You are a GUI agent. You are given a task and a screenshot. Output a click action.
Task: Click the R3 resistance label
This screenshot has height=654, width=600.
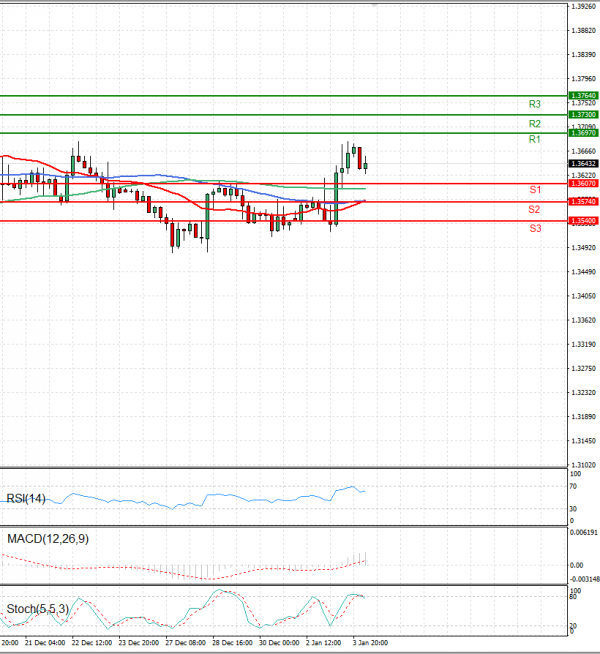click(x=535, y=104)
